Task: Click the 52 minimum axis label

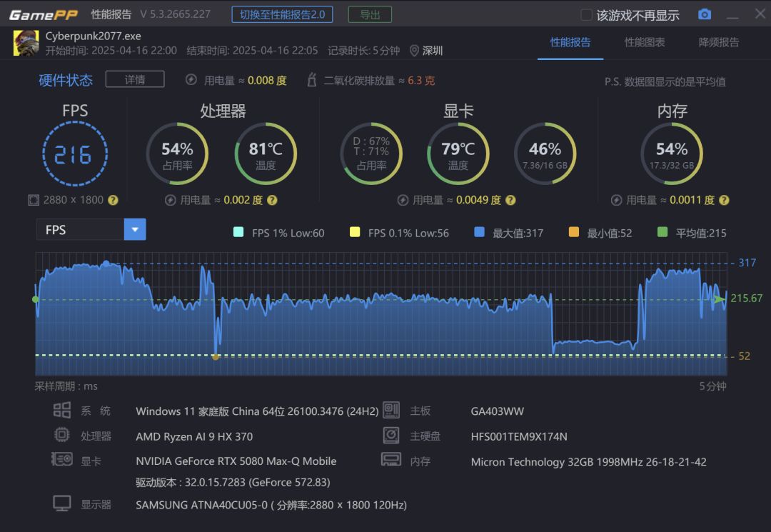Action: click(x=744, y=356)
